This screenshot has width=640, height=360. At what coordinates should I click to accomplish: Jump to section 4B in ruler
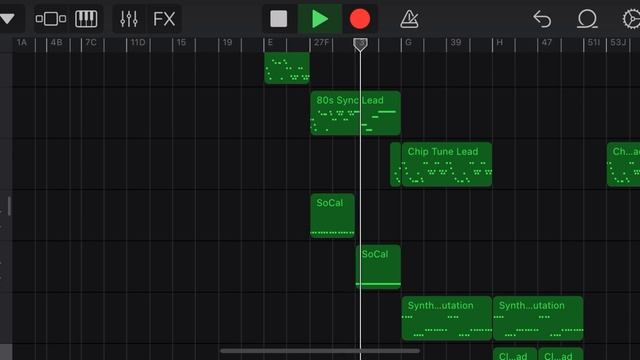click(56, 42)
